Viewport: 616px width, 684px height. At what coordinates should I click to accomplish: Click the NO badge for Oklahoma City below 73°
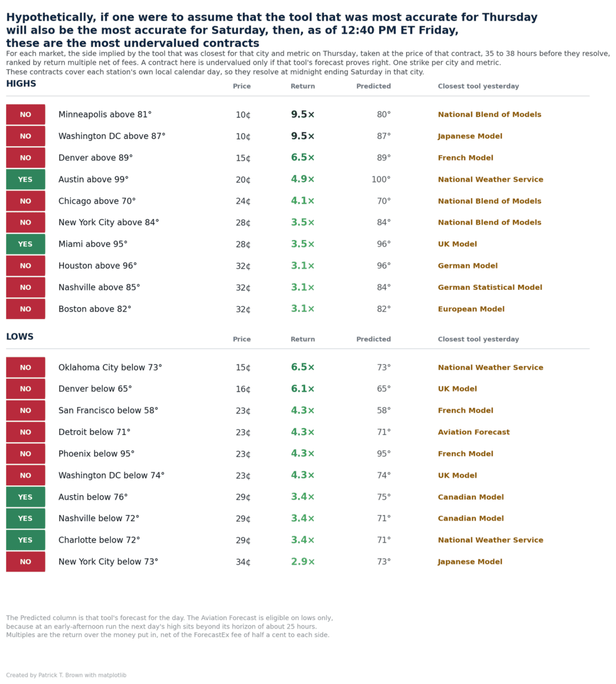pyautogui.click(x=26, y=368)
